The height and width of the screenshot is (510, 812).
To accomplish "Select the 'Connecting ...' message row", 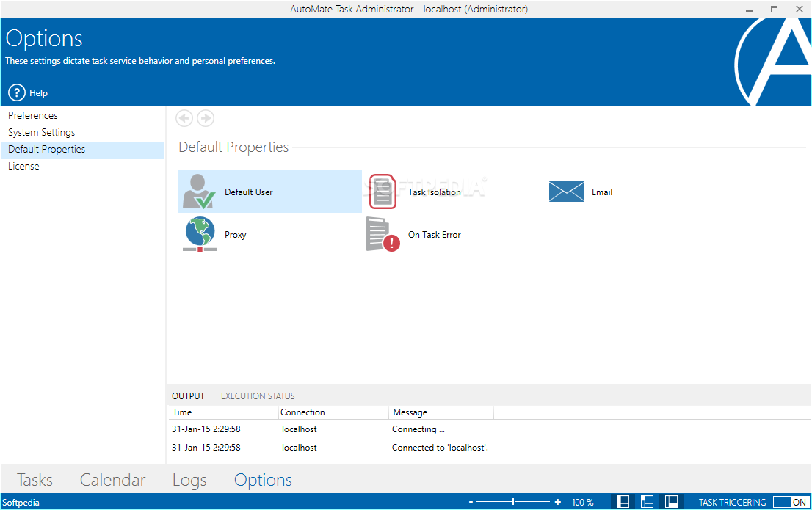I will 489,429.
